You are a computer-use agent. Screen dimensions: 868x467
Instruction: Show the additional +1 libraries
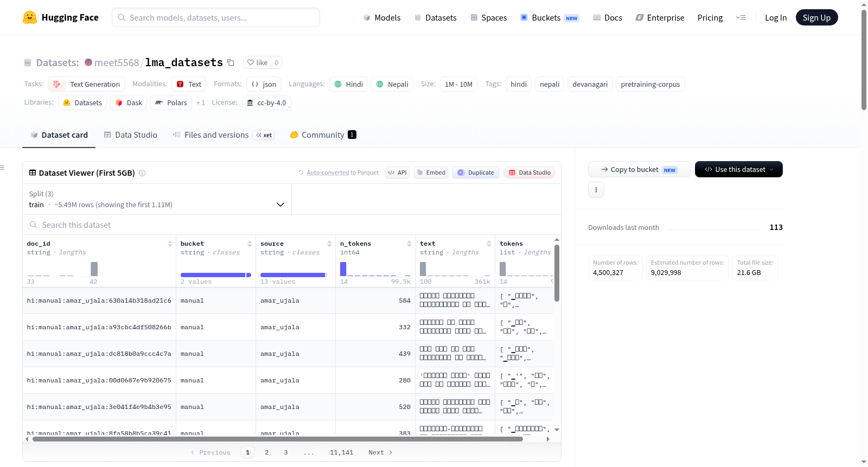[200, 103]
